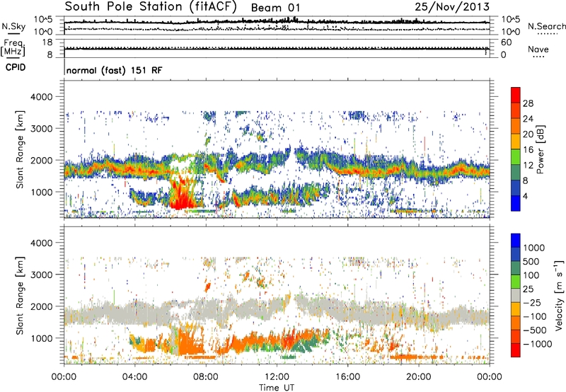Click the 'Nave' legend label
566x392 pixels.
point(538,49)
